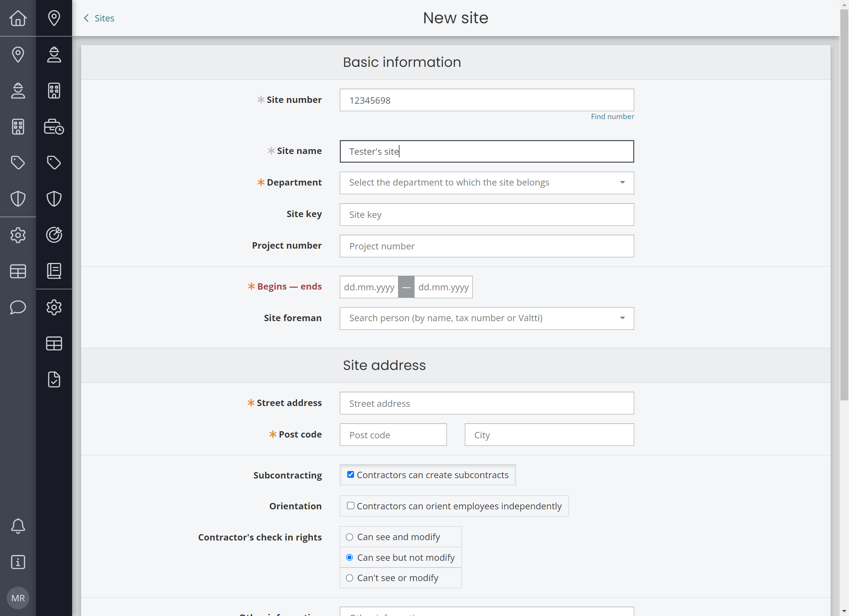This screenshot has height=616, width=849.
Task: Click the Site number input field
Action: pyautogui.click(x=487, y=100)
